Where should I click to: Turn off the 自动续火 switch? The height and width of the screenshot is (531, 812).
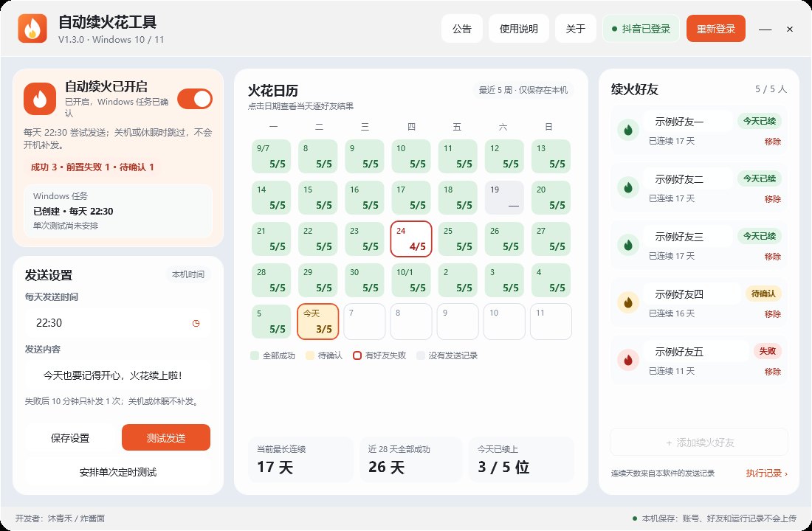point(195,99)
